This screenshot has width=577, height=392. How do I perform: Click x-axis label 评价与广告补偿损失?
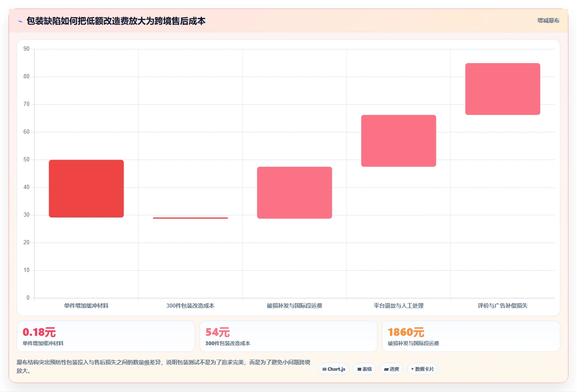point(503,306)
